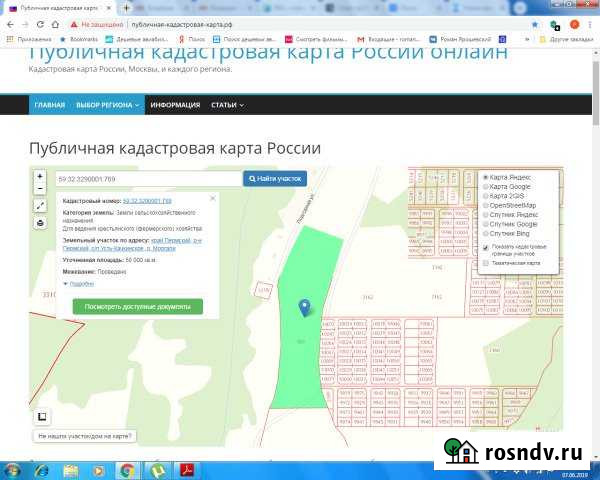This screenshot has width=600, height=480.
Task: Open uTorrent from taskbar
Action: tap(158, 471)
